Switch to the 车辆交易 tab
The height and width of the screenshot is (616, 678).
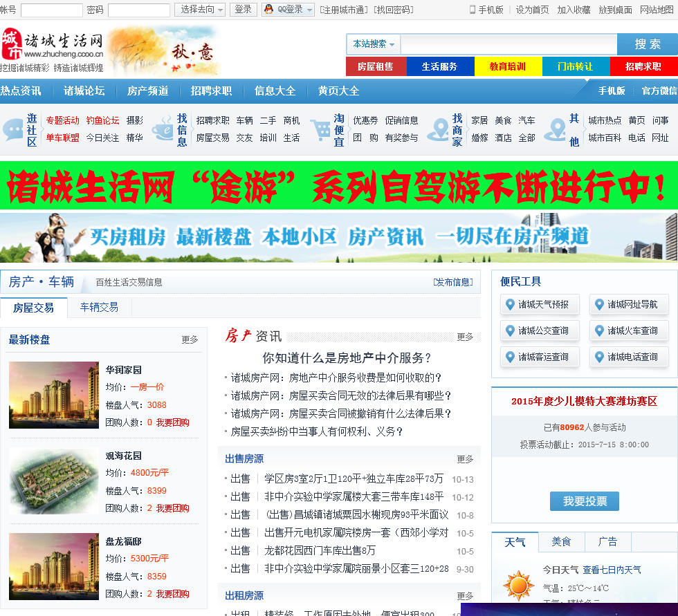tap(100, 308)
